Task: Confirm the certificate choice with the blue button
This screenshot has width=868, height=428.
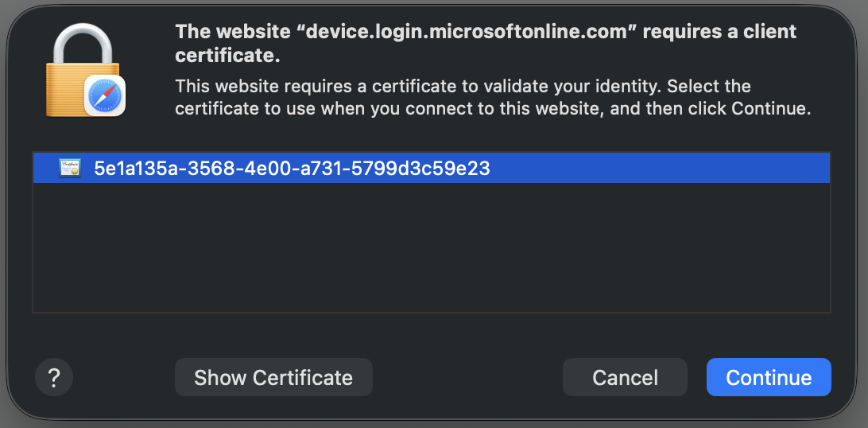Action: click(x=769, y=377)
